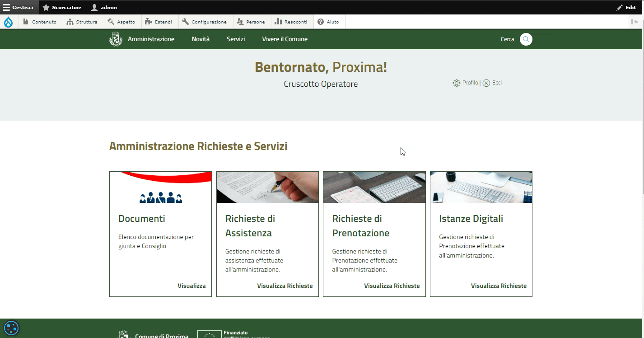Click the magnifier search icon
Image resolution: width=644 pixels, height=338 pixels.
coord(526,39)
